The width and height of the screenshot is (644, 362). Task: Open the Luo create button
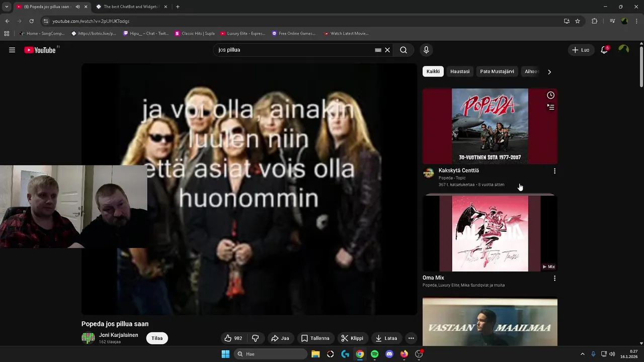[580, 50]
